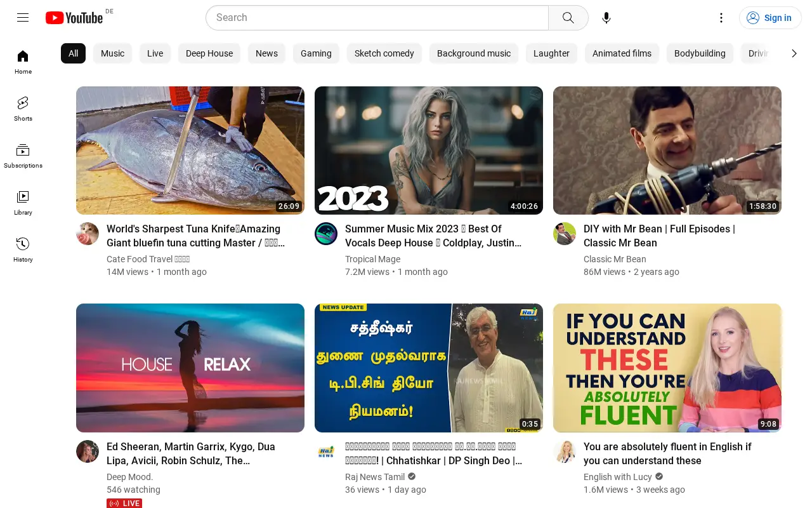The width and height of the screenshot is (812, 508).
Task: Open the hamburger guide menu
Action: 23,18
